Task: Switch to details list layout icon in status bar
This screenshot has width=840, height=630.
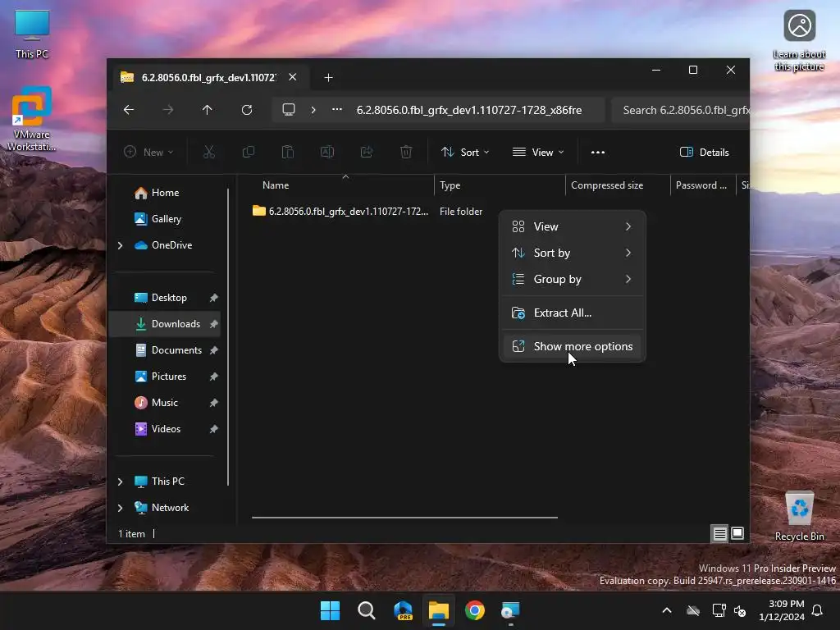Action: click(720, 533)
